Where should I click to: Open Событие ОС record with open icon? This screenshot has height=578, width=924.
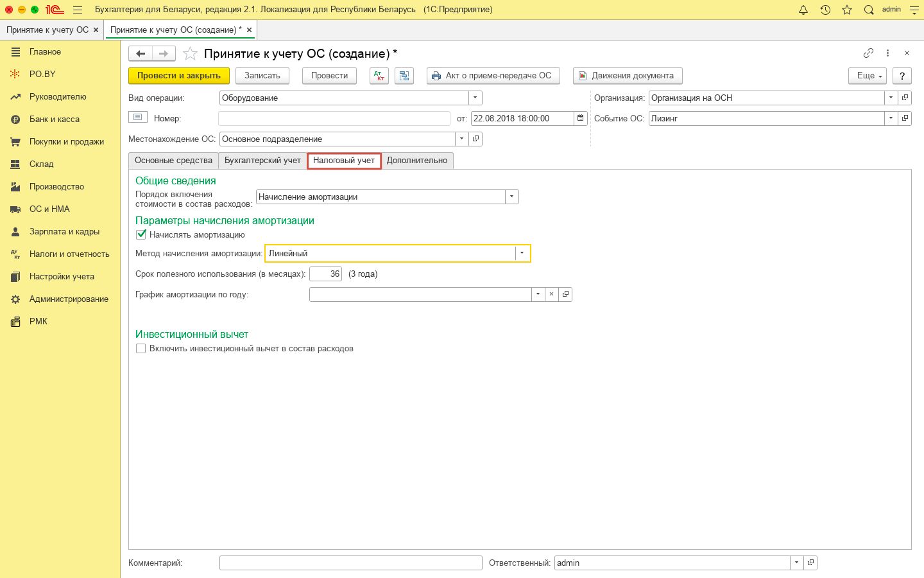[905, 118]
